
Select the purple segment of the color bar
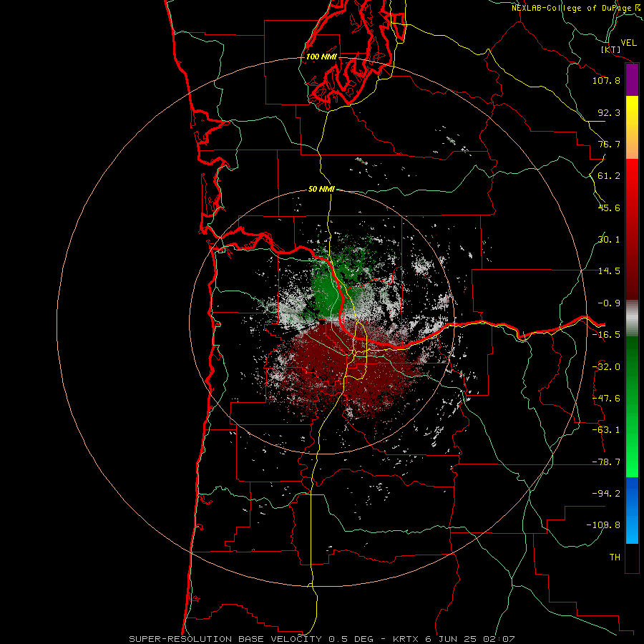[x=632, y=80]
